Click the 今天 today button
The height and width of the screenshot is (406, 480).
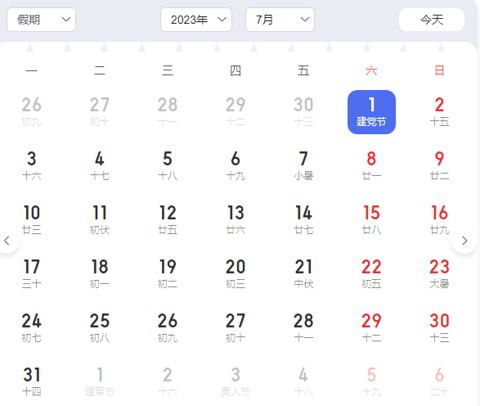pos(432,20)
